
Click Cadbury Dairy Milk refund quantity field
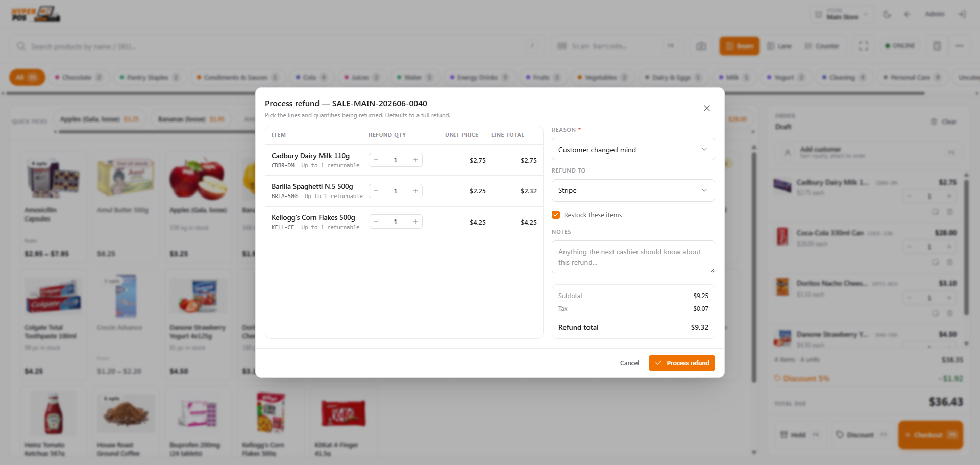(x=396, y=160)
